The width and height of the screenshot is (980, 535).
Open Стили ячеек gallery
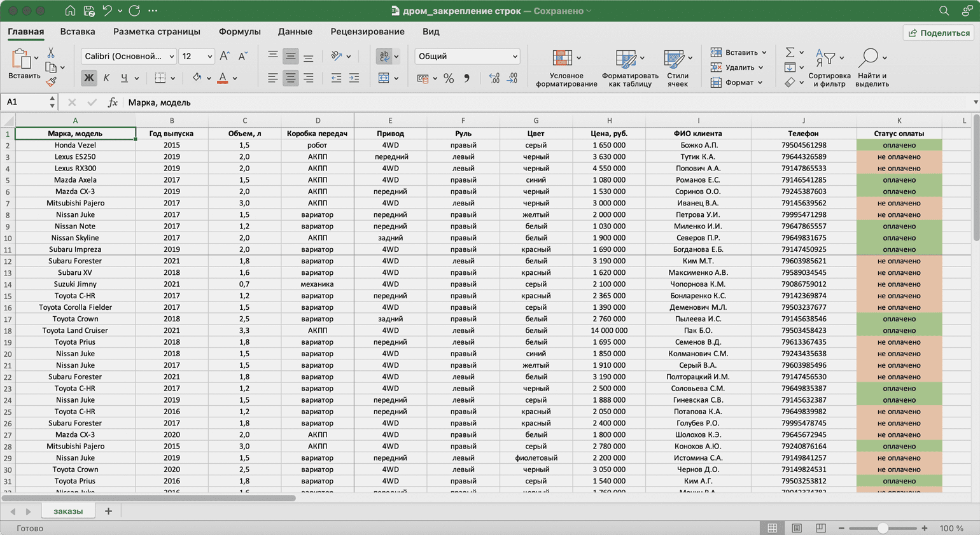coord(678,68)
